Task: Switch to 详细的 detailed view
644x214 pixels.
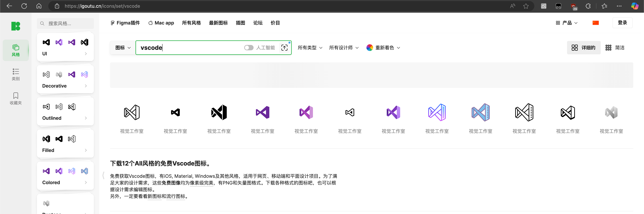Action: click(x=583, y=47)
